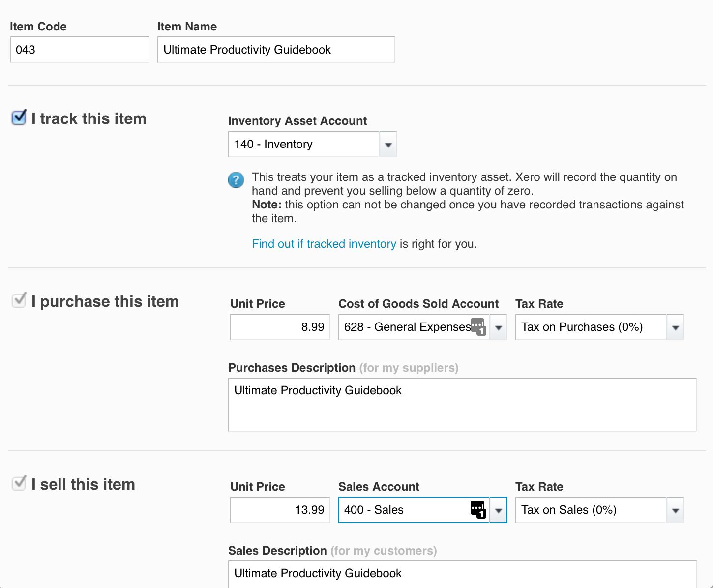713x588 pixels.
Task: Click the extension icon in Cost of Goods Sold field
Action: (478, 326)
